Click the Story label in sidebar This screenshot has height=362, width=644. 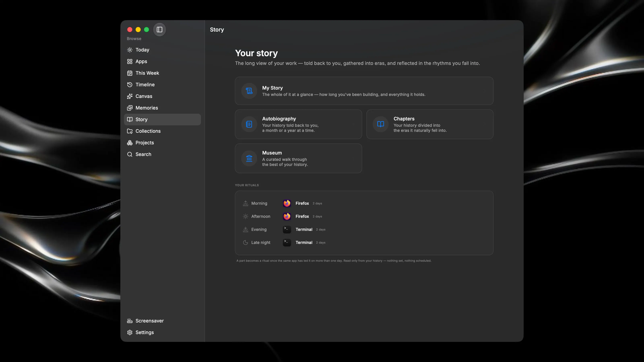pyautogui.click(x=141, y=119)
